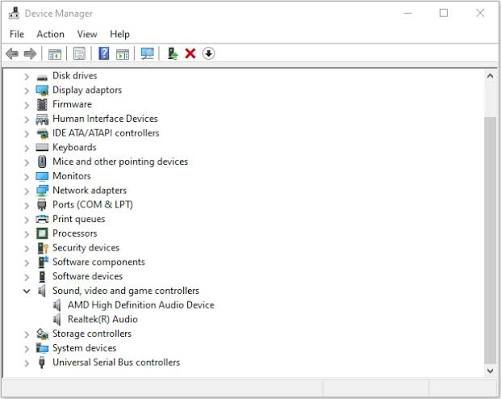Expand the Disk drives node
Screen dimensions: 501x399
pyautogui.click(x=27, y=77)
